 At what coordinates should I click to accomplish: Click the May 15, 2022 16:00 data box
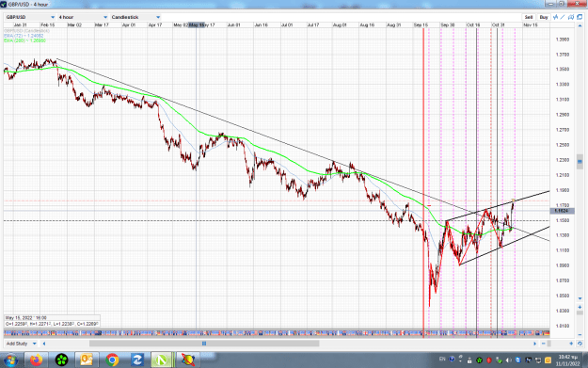click(52, 321)
